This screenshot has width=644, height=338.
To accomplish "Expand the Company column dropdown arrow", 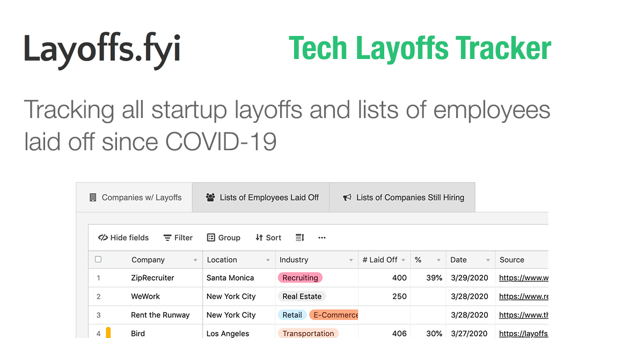I will (195, 260).
